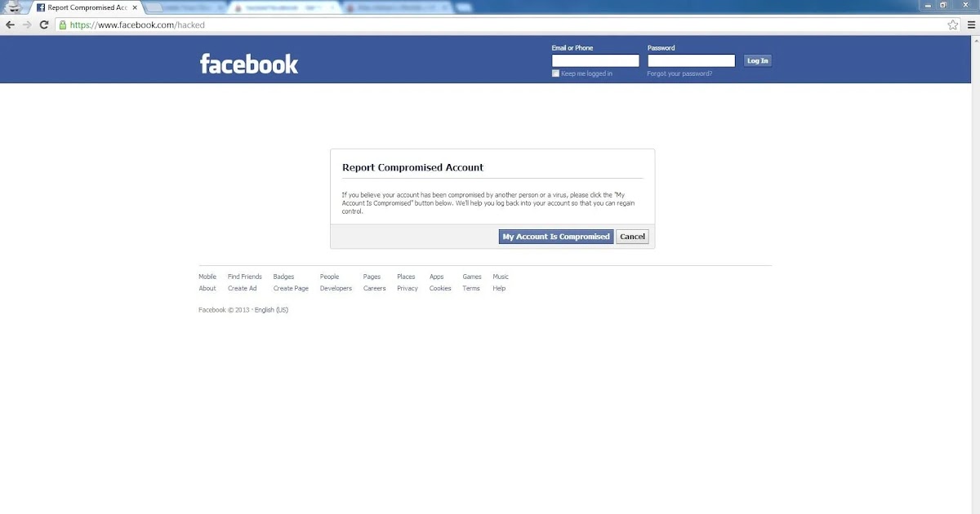The height and width of the screenshot is (514, 980).
Task: Tick the Keep me logged in checkbox
Action: [556, 73]
